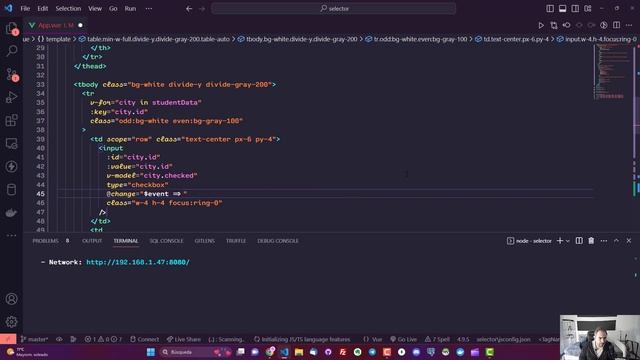Open the Edit menu
The image size is (640, 360).
pyautogui.click(x=42, y=9)
